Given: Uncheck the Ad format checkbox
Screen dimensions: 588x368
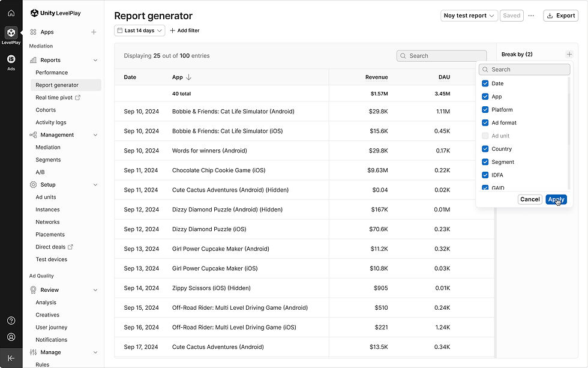Looking at the screenshot, I should (485, 122).
